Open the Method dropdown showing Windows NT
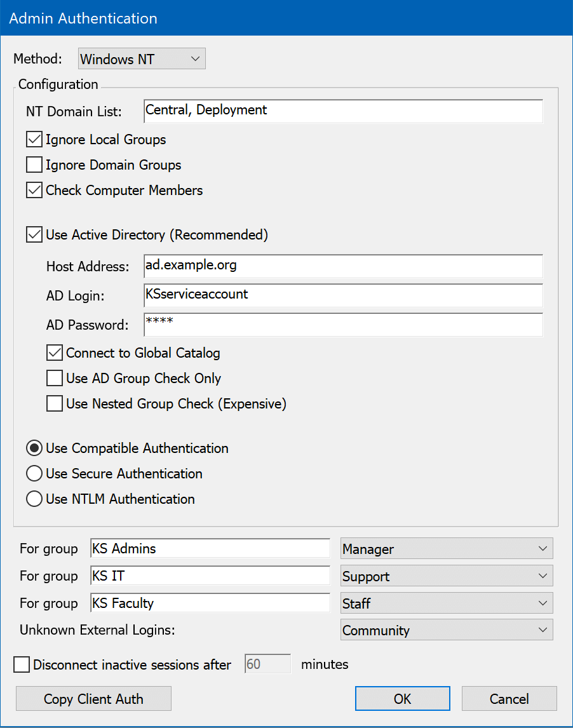The width and height of the screenshot is (573, 728). (x=141, y=60)
